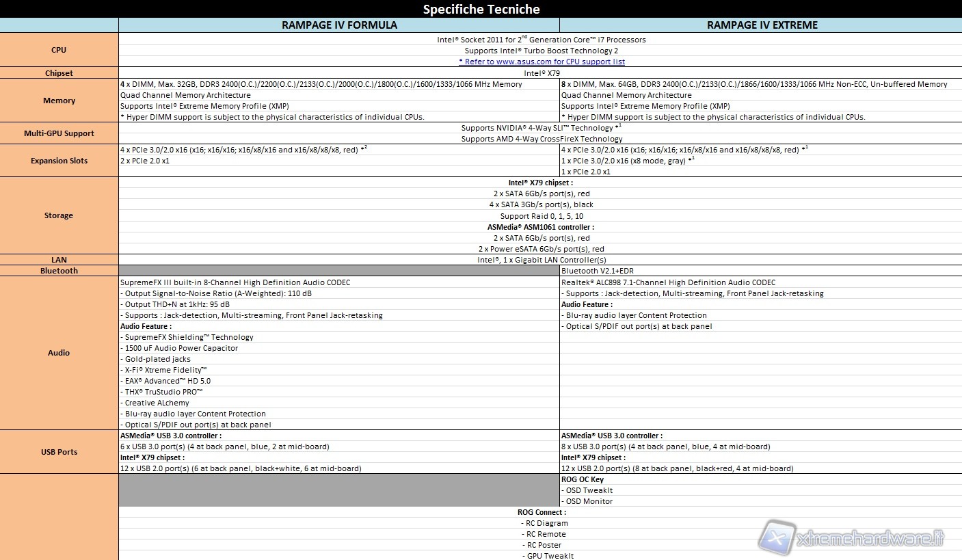Image resolution: width=962 pixels, height=560 pixels.
Task: Click the Specifiche Tecniche title bar
Action: [481, 9]
